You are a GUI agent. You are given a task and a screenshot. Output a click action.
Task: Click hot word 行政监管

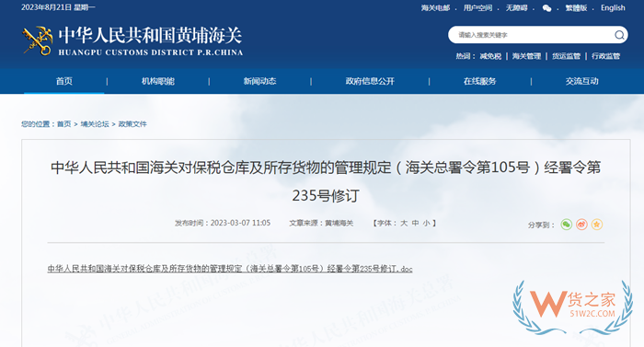pos(605,56)
